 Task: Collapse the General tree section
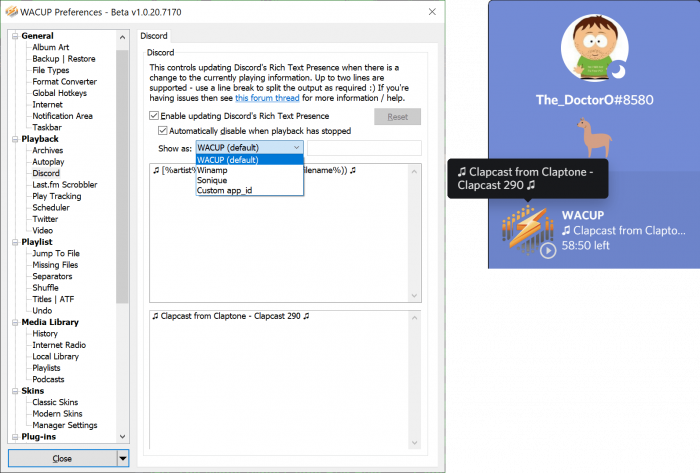(x=15, y=36)
